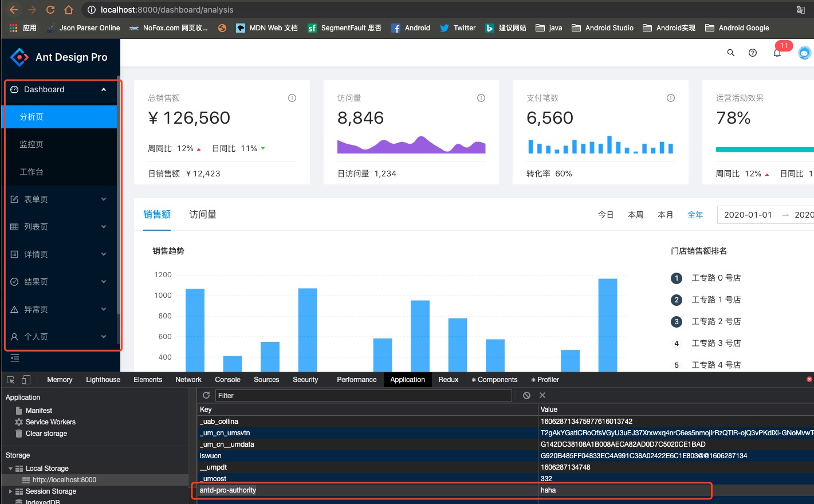Refresh storage with the DevTools reload icon

206,395
